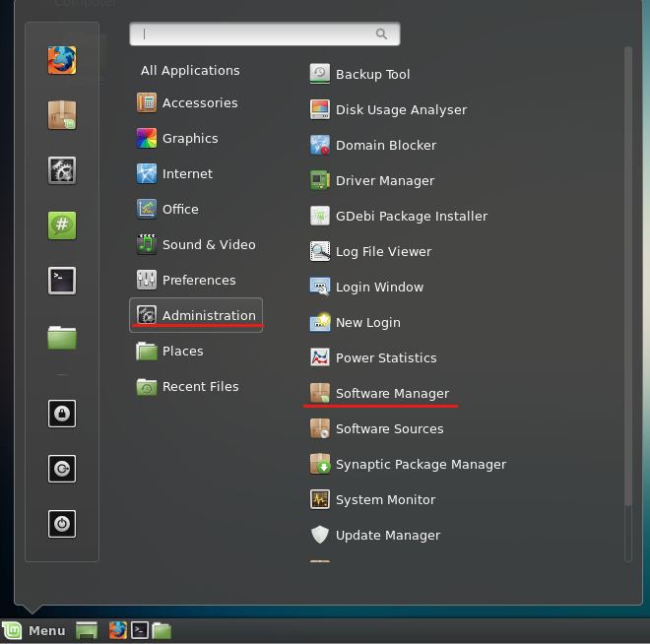This screenshot has width=650, height=644.
Task: Click the Log File Viewer icon
Action: click(x=320, y=251)
